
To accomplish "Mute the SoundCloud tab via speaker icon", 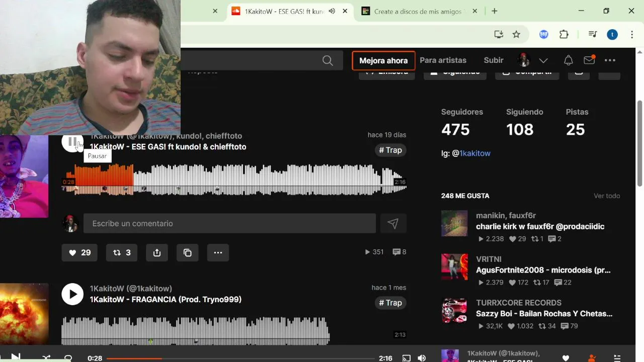I will coord(332,11).
